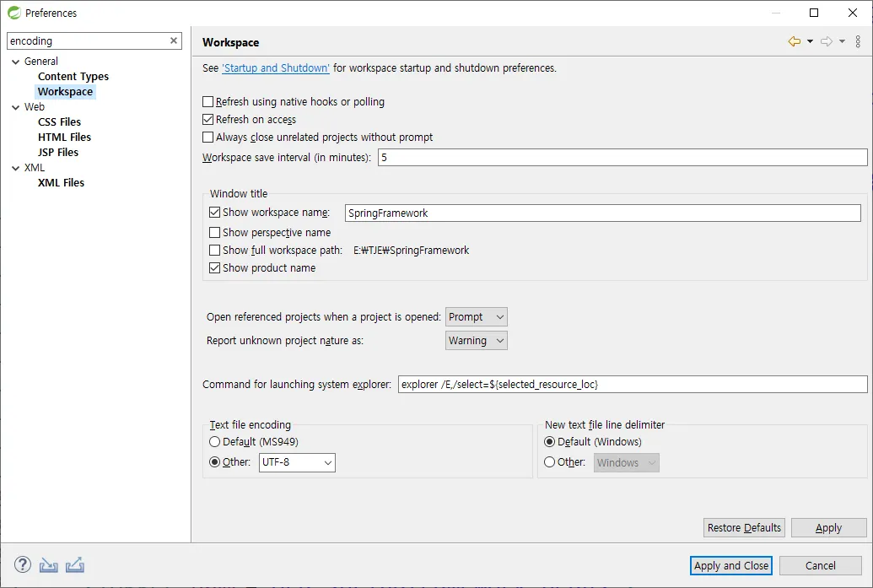This screenshot has height=588, width=873.
Task: Click the import preferences icon
Action: click(x=49, y=565)
